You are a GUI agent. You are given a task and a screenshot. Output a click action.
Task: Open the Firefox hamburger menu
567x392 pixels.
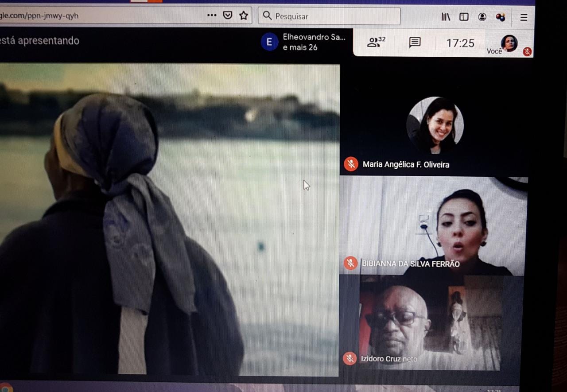pos(524,17)
